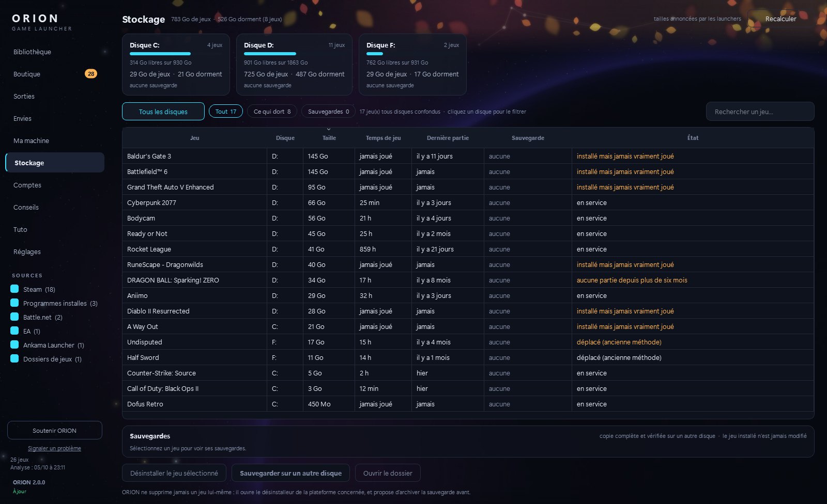Filter by the Disque C: card
This screenshot has height=504, width=827.
coord(176,65)
